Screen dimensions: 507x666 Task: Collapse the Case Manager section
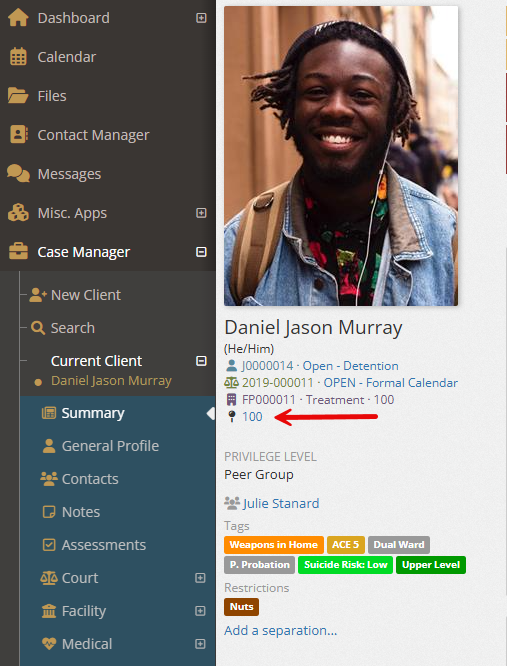[x=201, y=252]
